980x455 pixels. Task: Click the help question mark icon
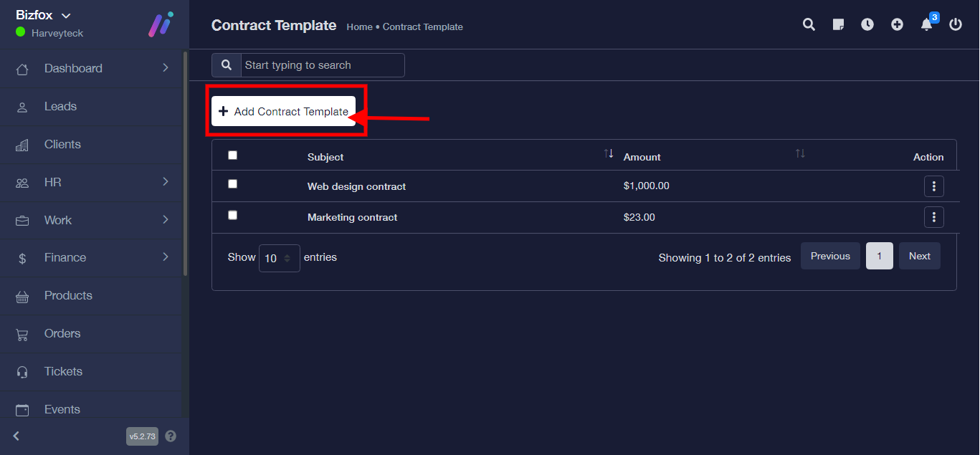tap(171, 436)
